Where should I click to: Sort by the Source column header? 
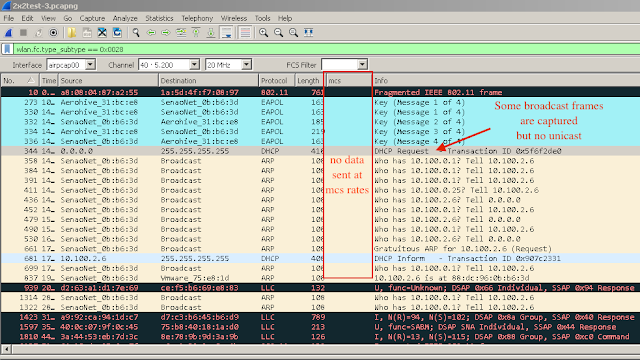(108, 80)
